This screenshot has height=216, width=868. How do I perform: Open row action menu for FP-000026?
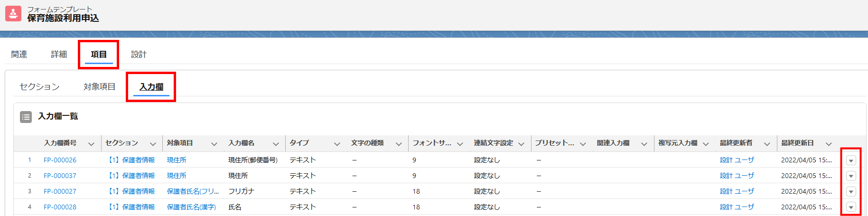851,160
